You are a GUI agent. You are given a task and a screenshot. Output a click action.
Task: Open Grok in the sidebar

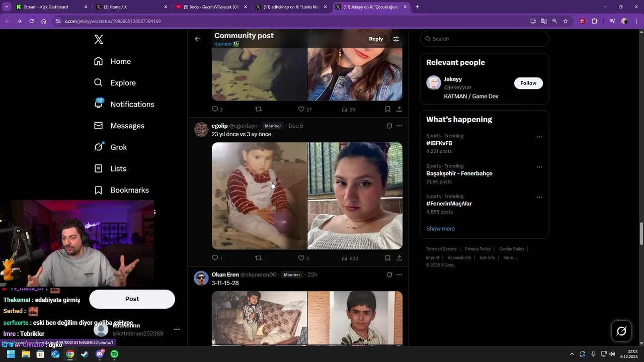111,147
